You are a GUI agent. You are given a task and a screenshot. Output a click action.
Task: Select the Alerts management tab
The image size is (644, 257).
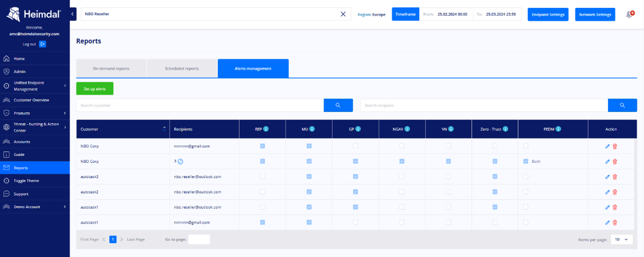click(x=253, y=69)
